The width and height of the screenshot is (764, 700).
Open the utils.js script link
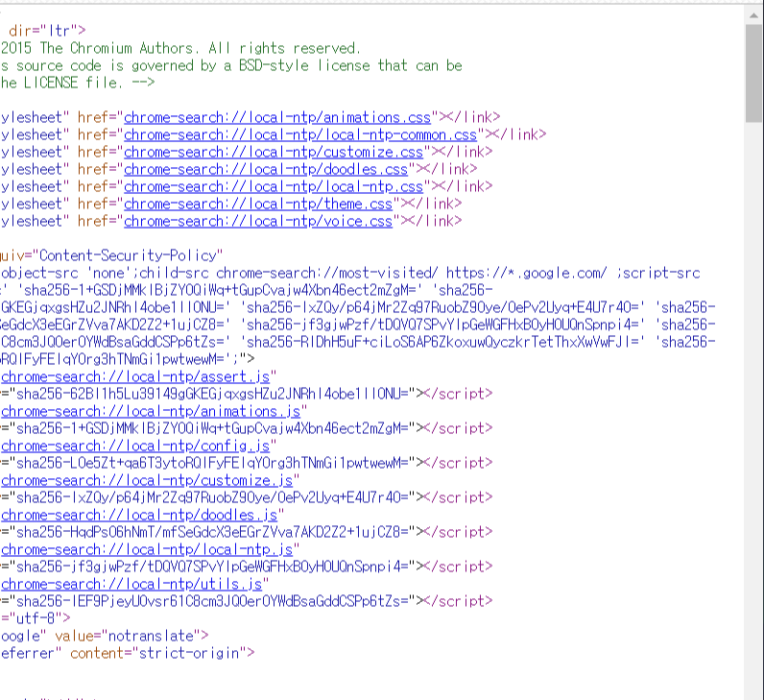tap(131, 585)
